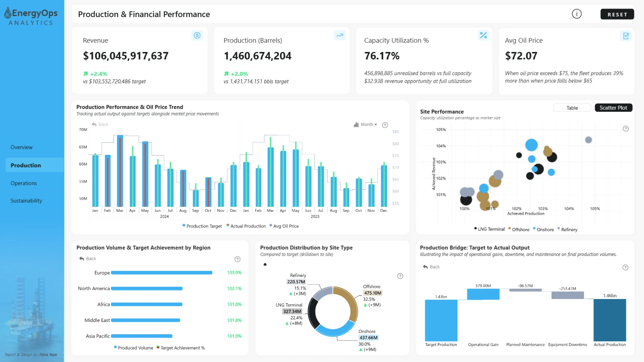Toggle Actual Production legend item
Image resolution: width=644 pixels, height=362 pixels.
pyautogui.click(x=246, y=226)
